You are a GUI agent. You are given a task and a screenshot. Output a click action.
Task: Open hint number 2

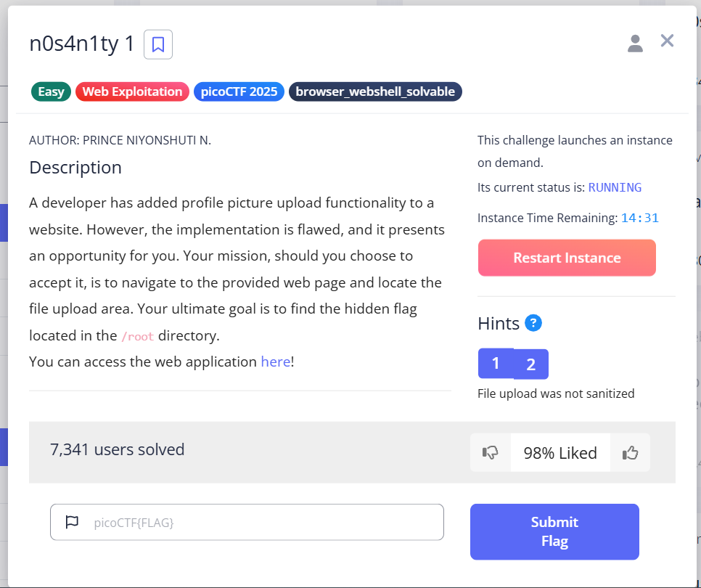[x=530, y=364]
